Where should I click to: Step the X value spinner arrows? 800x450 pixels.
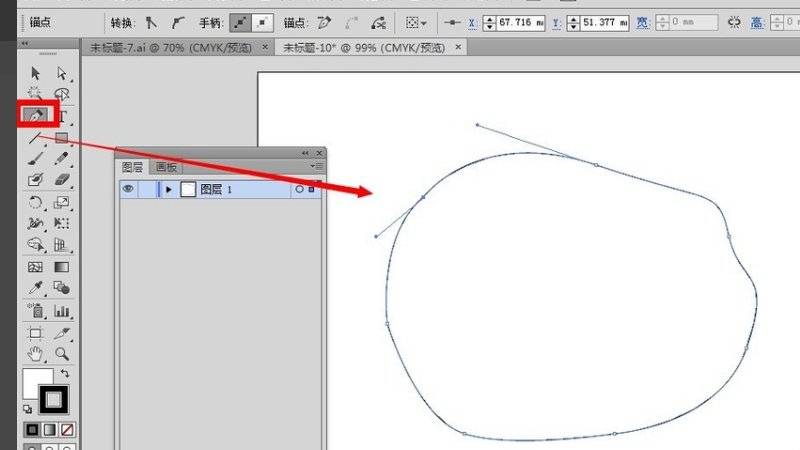tap(489, 22)
